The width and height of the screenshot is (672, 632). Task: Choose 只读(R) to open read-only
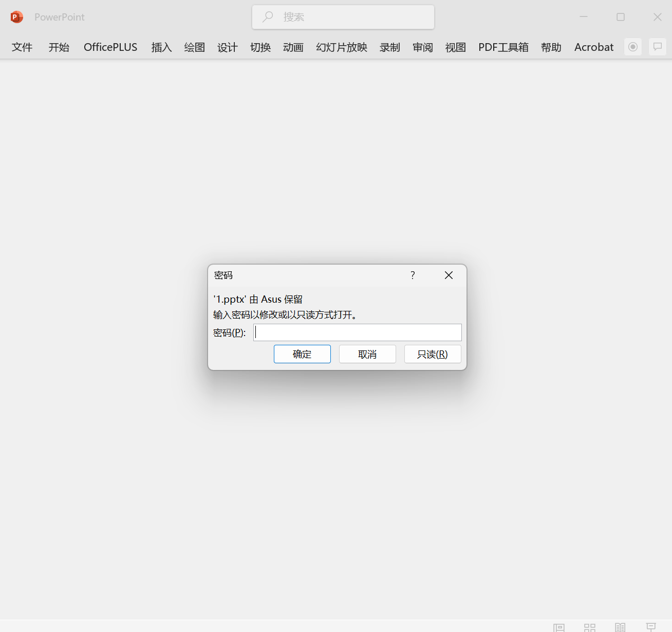click(x=433, y=354)
